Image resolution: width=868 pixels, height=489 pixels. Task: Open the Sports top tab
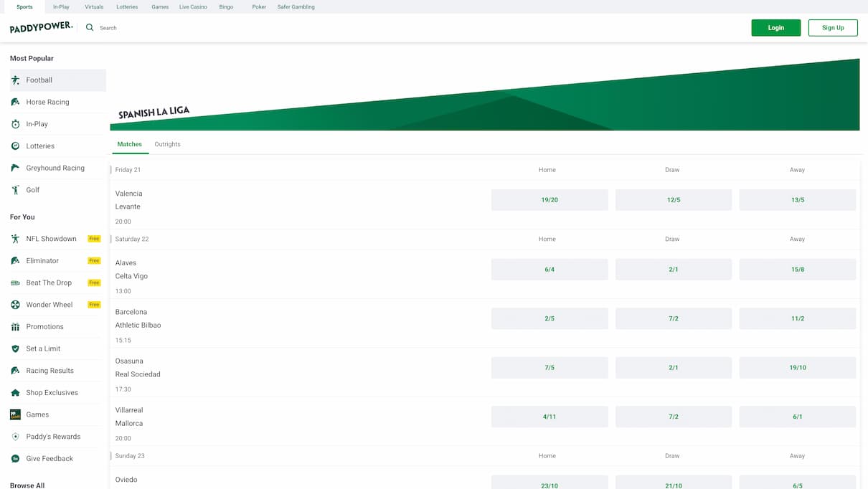[24, 6]
